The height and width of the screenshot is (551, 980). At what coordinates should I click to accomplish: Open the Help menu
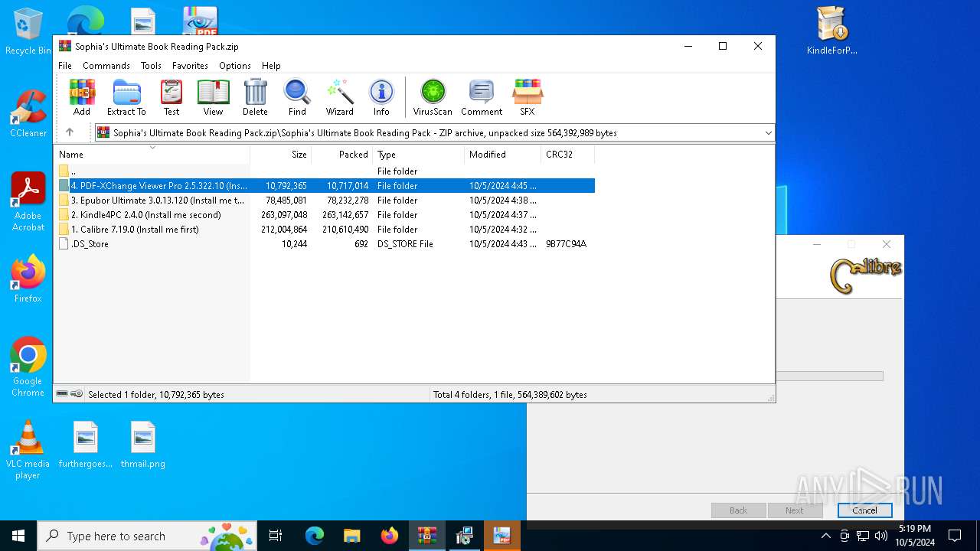(x=271, y=66)
